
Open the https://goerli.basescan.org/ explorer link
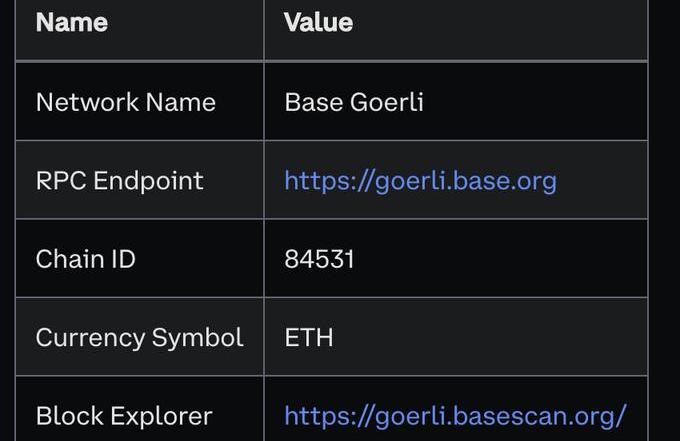[455, 415]
